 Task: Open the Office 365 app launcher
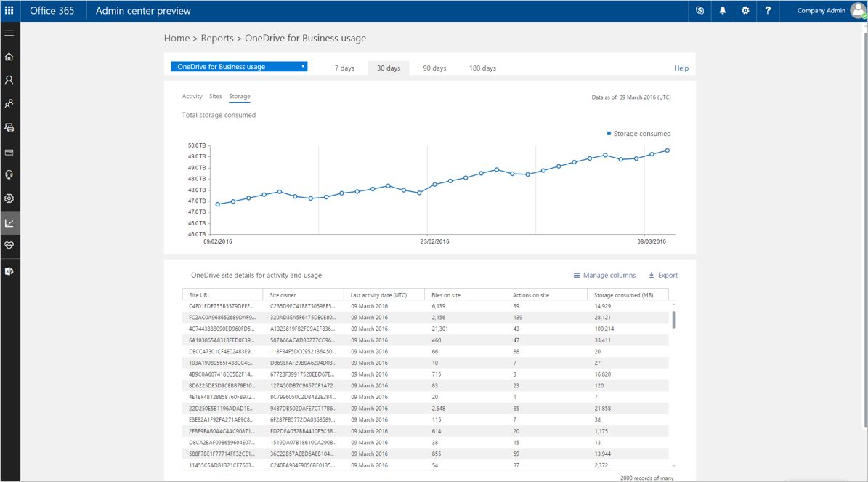(10, 10)
